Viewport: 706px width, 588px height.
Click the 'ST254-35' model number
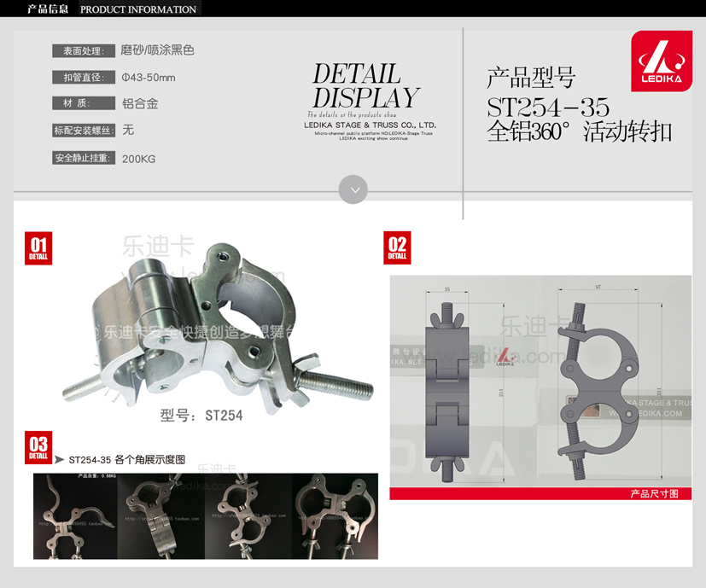pos(548,108)
